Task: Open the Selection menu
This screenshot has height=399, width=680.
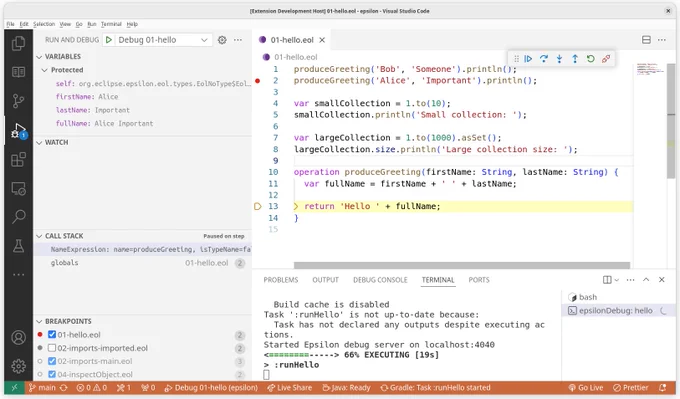Action: tap(44, 24)
